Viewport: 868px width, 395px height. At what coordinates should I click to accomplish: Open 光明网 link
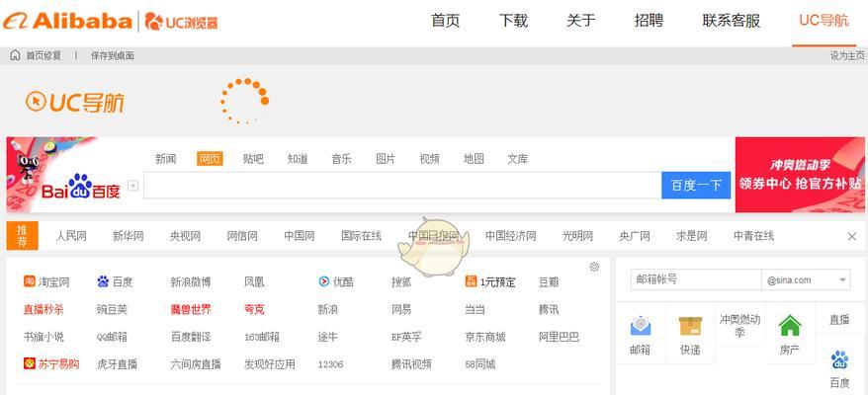(x=577, y=236)
